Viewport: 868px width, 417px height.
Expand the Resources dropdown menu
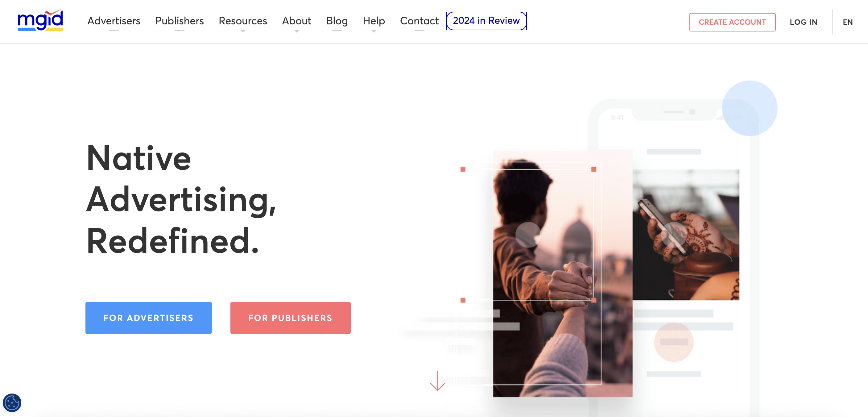[243, 21]
